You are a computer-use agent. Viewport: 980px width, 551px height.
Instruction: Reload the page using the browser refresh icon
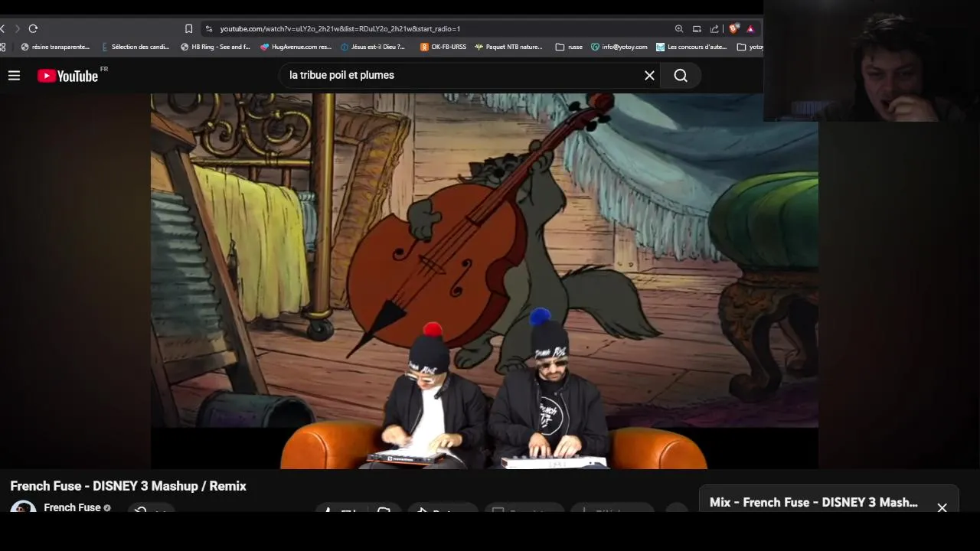coord(33,28)
